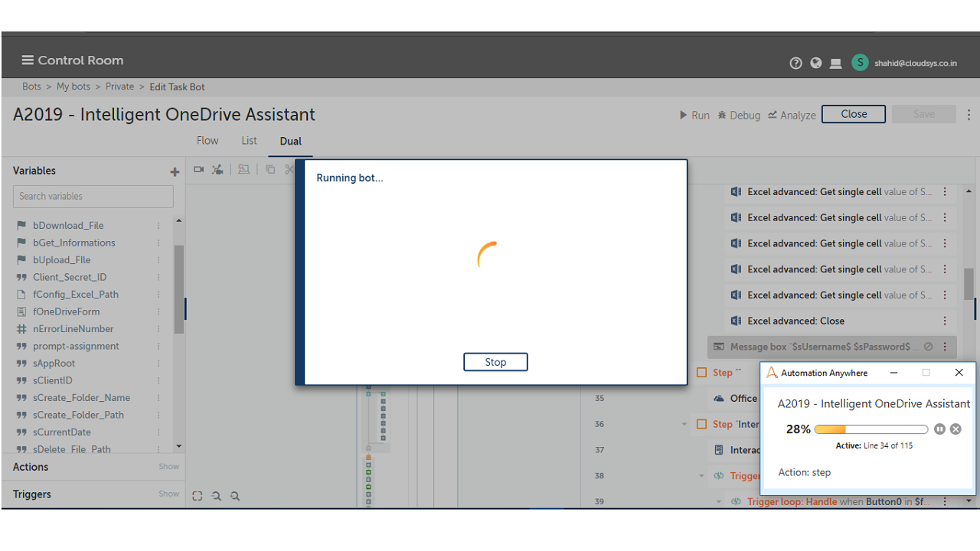Click the plus icon to add variable
Viewport: 980px width, 551px height.
click(175, 172)
